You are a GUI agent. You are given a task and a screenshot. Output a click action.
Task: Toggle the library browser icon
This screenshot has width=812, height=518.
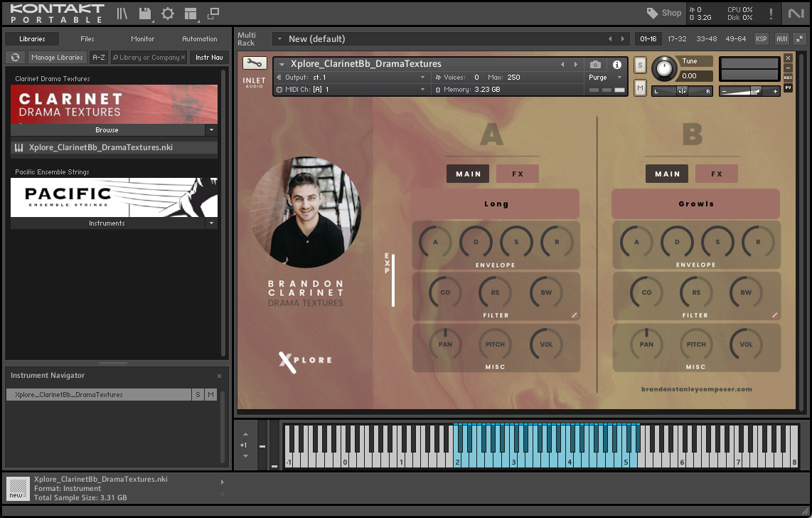coord(123,14)
